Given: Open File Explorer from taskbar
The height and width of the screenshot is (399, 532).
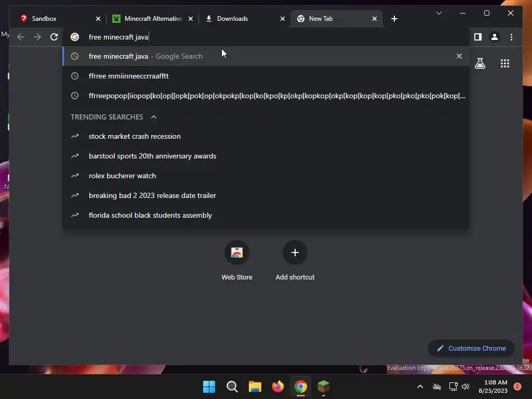Looking at the screenshot, I should click(255, 387).
